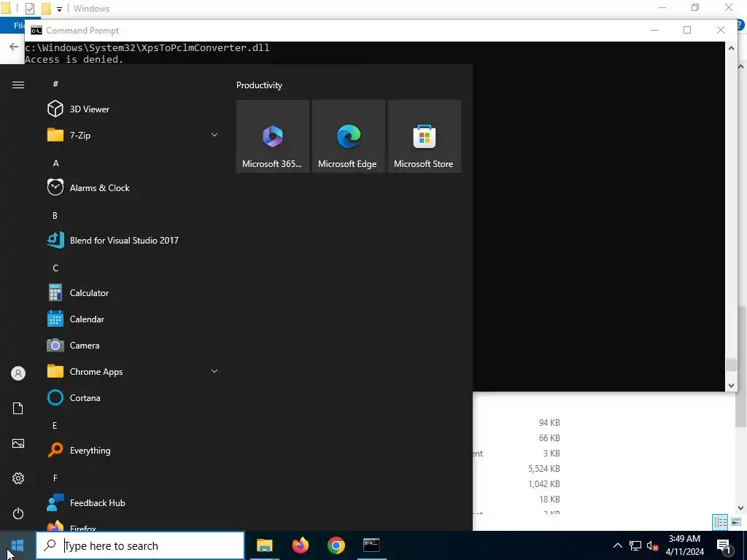Image resolution: width=747 pixels, height=560 pixels.
Task: Switch to Command Prompt on the taskbar
Action: (x=371, y=545)
